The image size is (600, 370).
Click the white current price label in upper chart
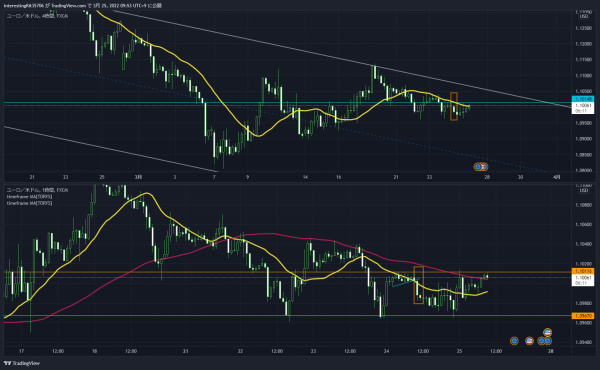583,108
